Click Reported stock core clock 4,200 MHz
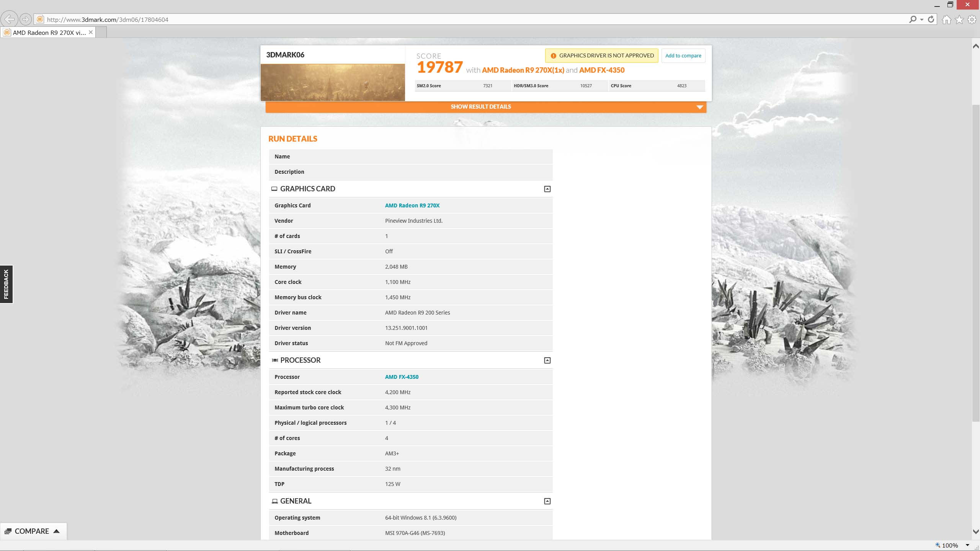The image size is (980, 551). tap(398, 392)
